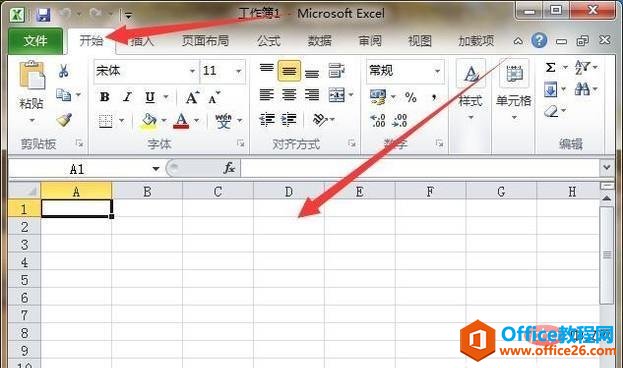The image size is (623, 368).
Task: Open the 文件 (File) tab
Action: pos(35,41)
